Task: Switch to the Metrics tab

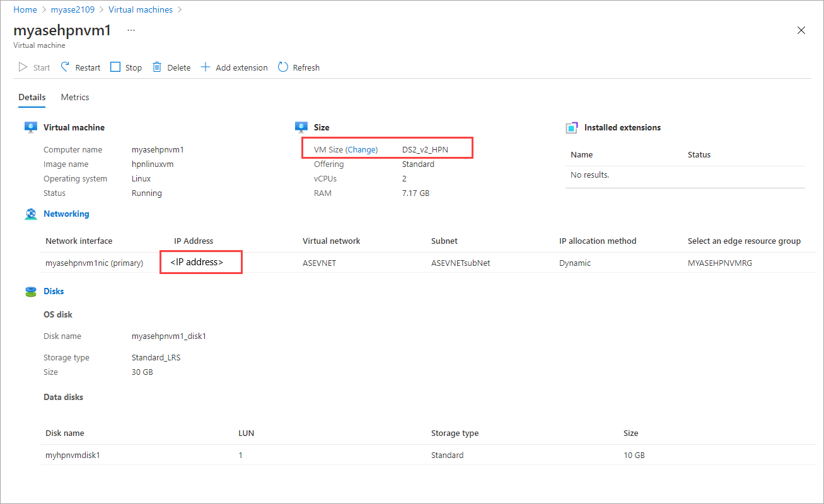Action: tap(75, 97)
